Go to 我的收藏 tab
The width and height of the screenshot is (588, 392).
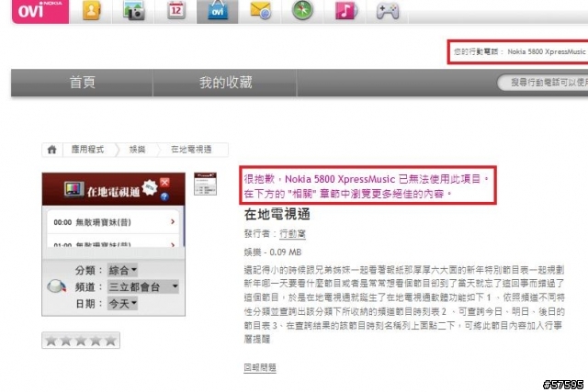(225, 83)
